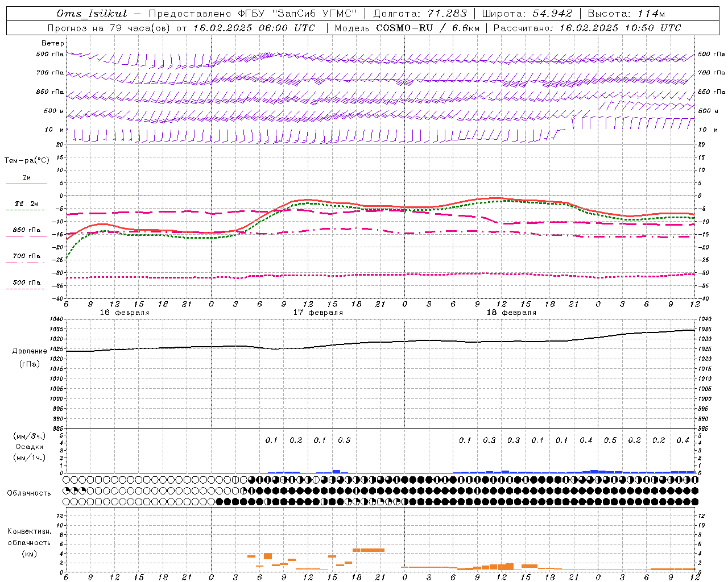Click the Осадки panel label
The height and width of the screenshot is (582, 728).
pyautogui.click(x=30, y=447)
